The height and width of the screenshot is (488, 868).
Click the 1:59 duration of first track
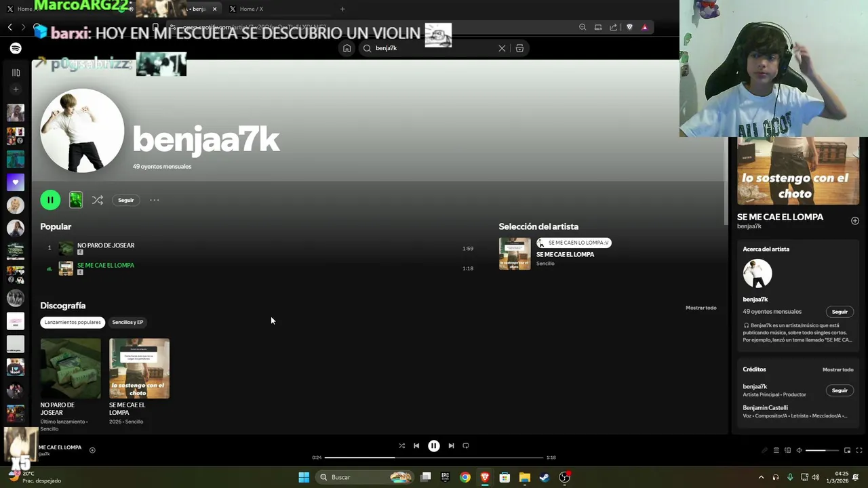point(468,248)
